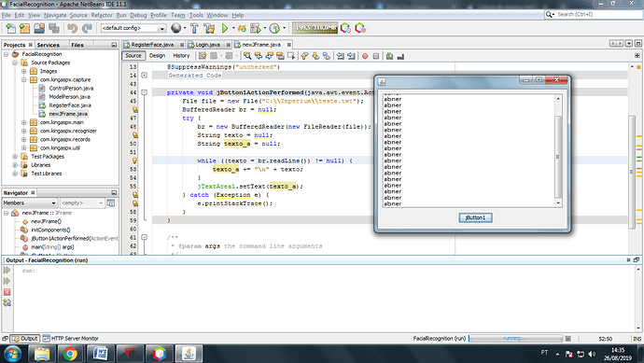The height and width of the screenshot is (363, 644).
Task: Open the default config dropdown
Action: click(133, 28)
